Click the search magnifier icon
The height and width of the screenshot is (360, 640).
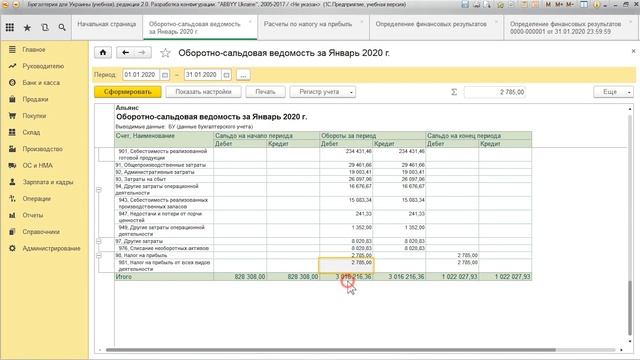tap(62, 28)
